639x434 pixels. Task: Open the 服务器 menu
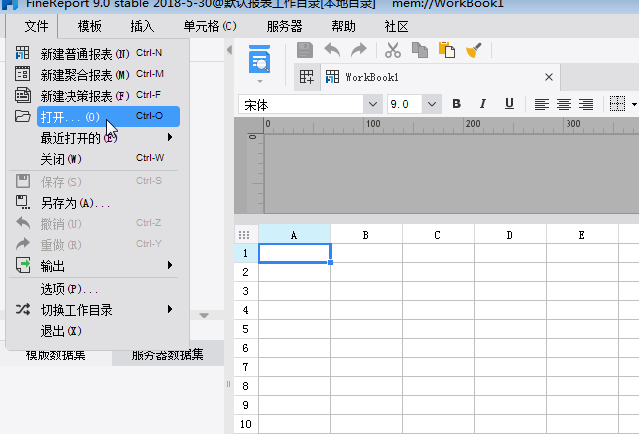coord(284,26)
